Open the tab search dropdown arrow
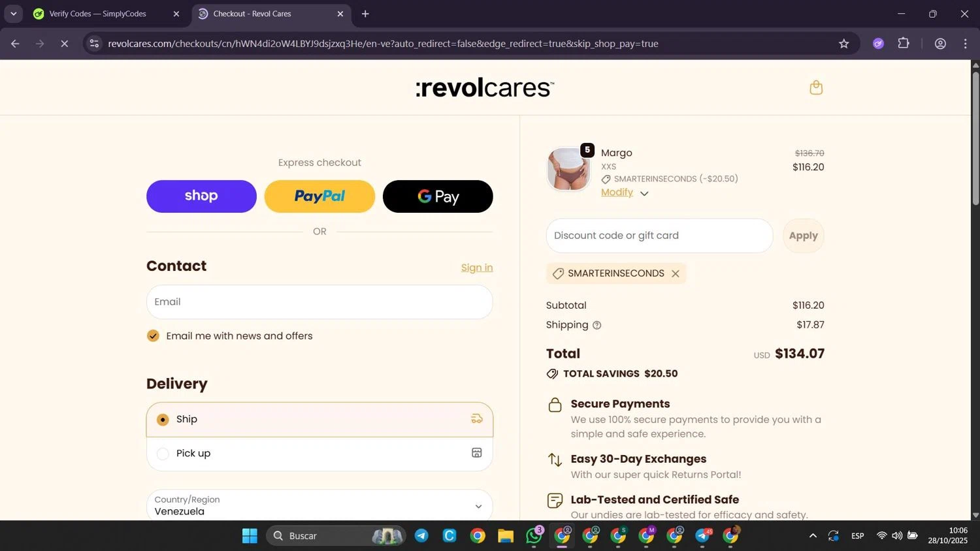 pyautogui.click(x=13, y=14)
